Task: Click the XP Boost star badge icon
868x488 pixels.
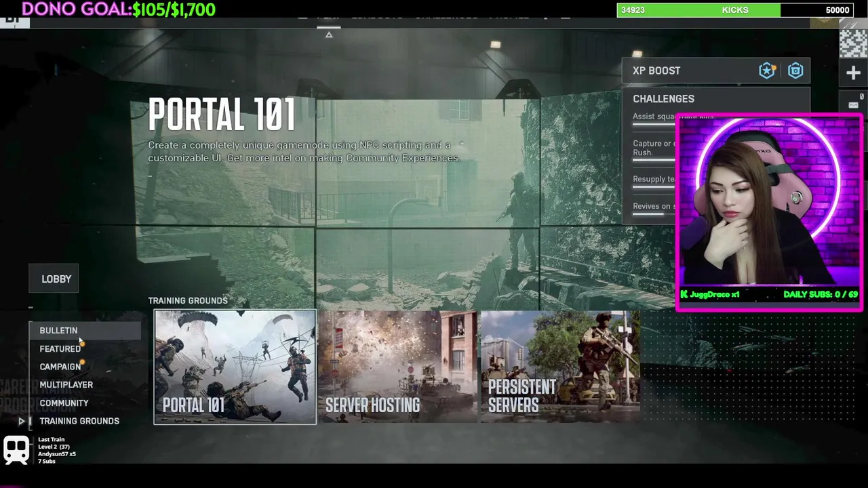Action: [x=767, y=70]
